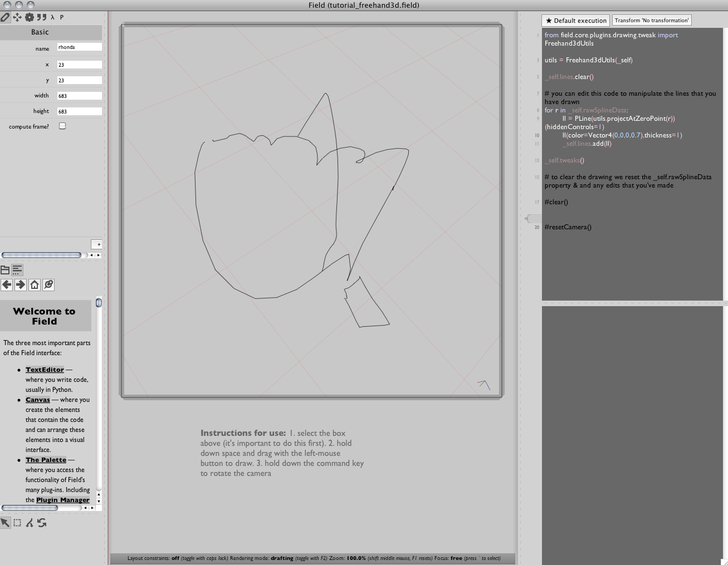728x565 pixels.
Task: Click the help panel vertical scrollbar thumb
Action: (x=99, y=303)
